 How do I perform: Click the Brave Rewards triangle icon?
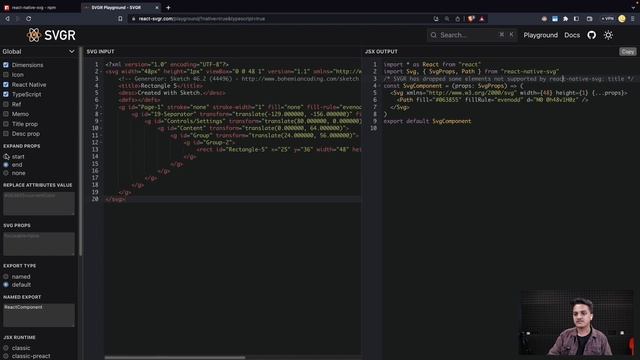[x=482, y=19]
